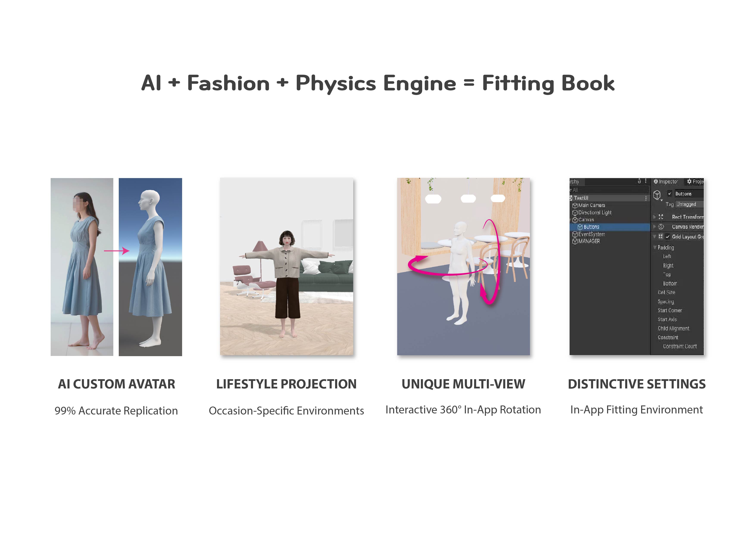Click the Rect Transform component icon
756x534 pixels.
pyautogui.click(x=661, y=217)
